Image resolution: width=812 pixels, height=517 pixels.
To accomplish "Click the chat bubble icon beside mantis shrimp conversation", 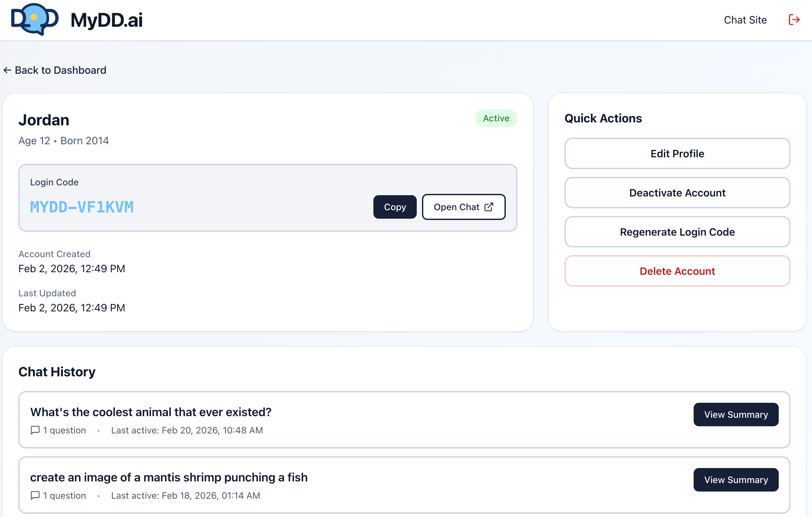I will (35, 495).
